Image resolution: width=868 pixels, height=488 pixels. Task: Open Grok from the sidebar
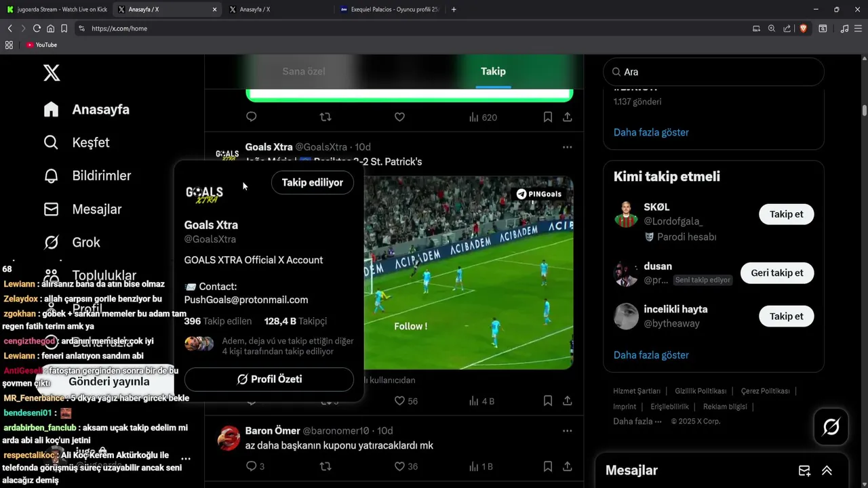71,242
